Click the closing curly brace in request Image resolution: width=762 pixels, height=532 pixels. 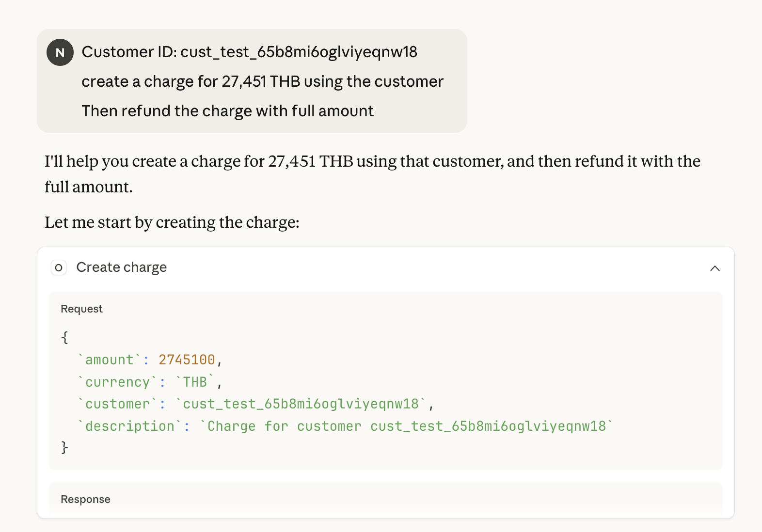[x=64, y=447]
